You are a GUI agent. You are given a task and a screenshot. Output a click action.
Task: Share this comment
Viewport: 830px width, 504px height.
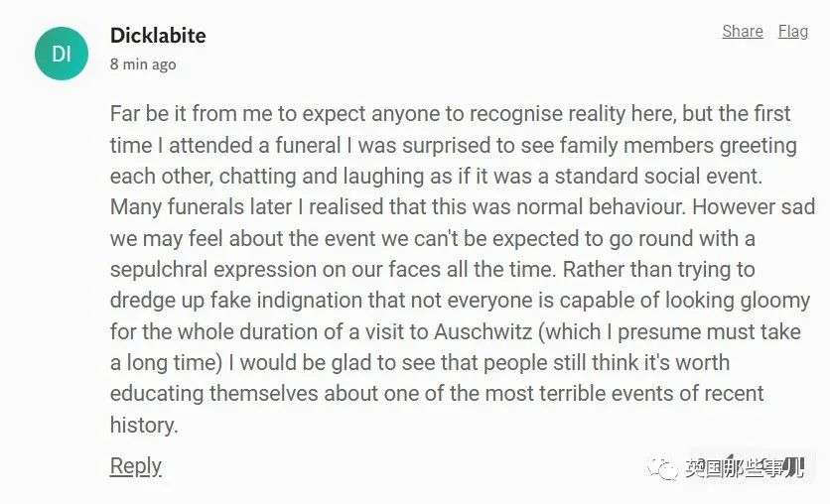tap(742, 31)
